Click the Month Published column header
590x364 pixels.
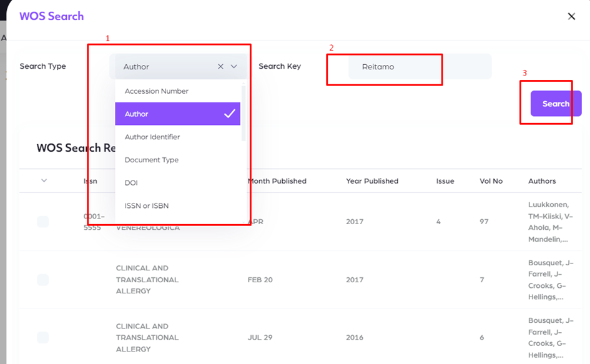[277, 181]
